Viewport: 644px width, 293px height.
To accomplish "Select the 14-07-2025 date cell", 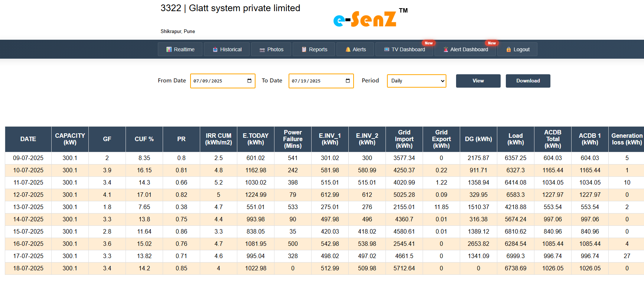I will click(x=28, y=219).
